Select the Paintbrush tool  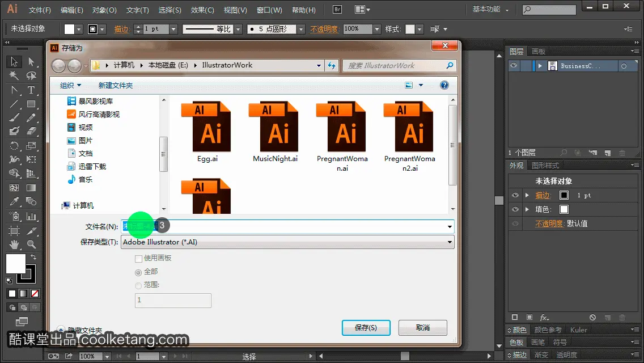tap(14, 117)
